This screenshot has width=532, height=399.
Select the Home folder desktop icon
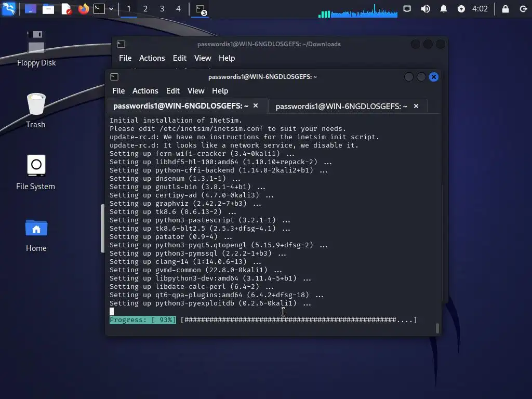(x=36, y=235)
